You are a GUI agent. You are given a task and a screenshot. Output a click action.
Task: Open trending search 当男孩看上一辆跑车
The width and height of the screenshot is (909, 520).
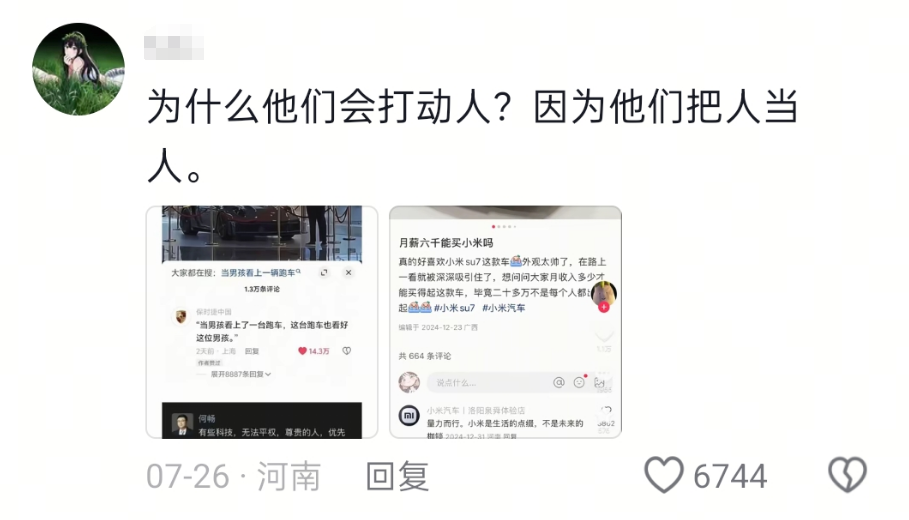tap(260, 272)
